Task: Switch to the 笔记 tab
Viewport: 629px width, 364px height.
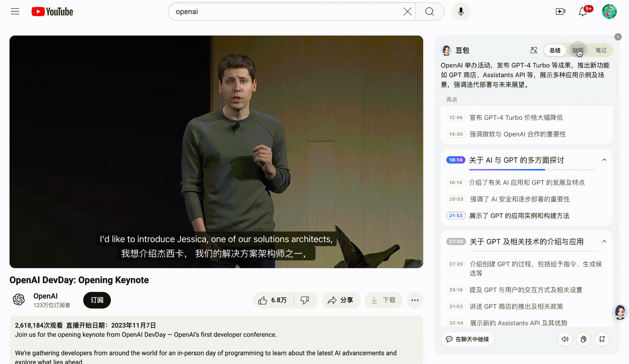Action: tap(601, 50)
